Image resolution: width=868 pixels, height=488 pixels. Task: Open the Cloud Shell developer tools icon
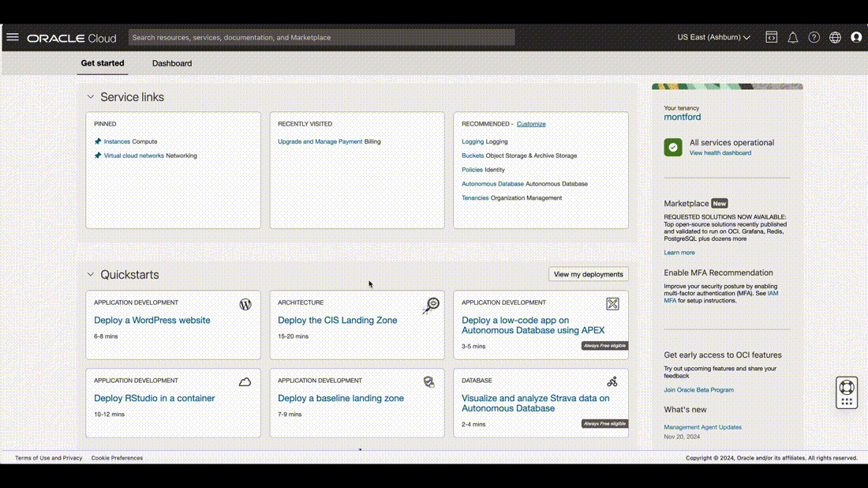click(771, 37)
